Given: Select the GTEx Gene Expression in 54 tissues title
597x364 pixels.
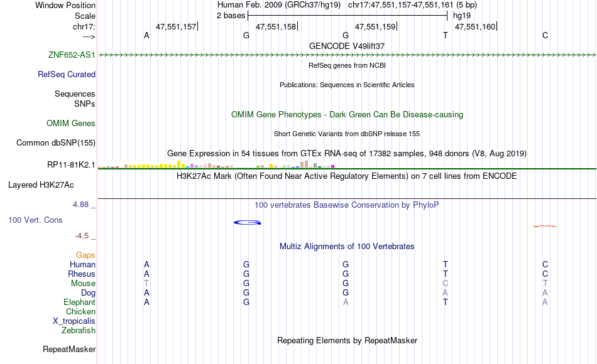Looking at the screenshot, I should coord(347,154).
